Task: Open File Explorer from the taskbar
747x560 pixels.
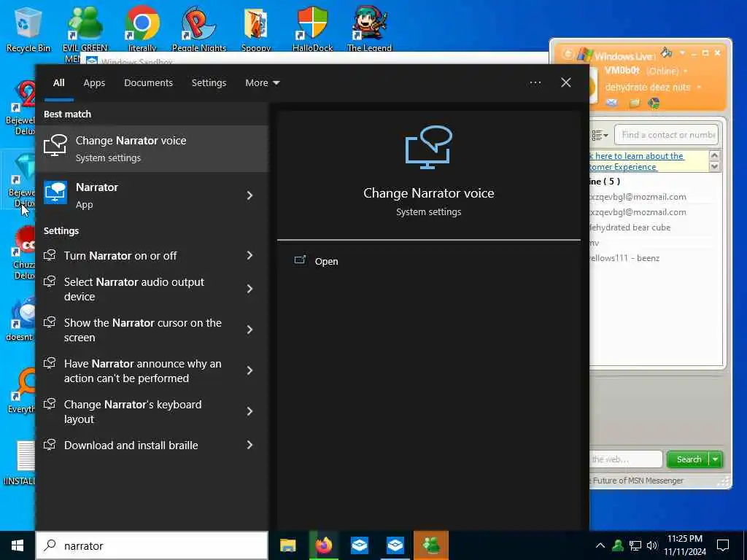Action: click(287, 545)
